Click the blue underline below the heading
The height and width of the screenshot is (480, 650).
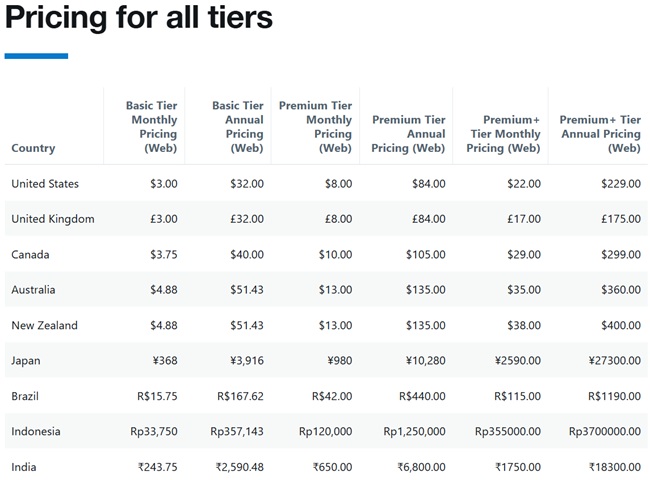(36, 56)
